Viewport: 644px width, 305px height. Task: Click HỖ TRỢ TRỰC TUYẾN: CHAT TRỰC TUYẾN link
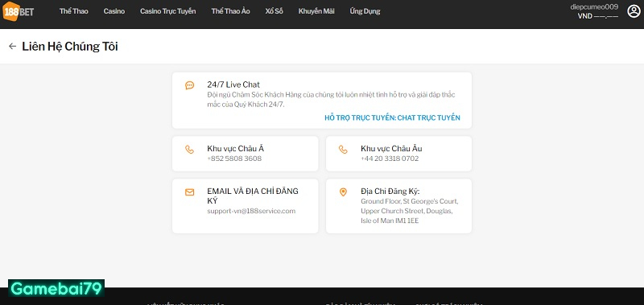point(392,117)
